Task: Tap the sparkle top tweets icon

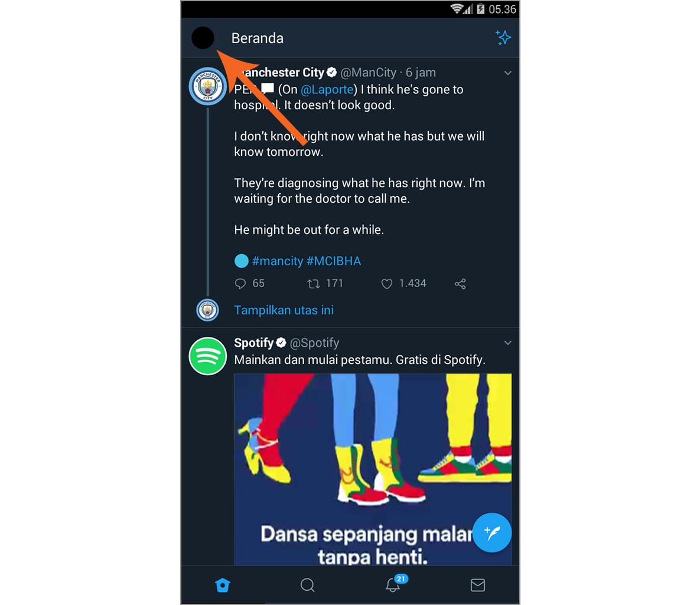Action: pyautogui.click(x=503, y=38)
